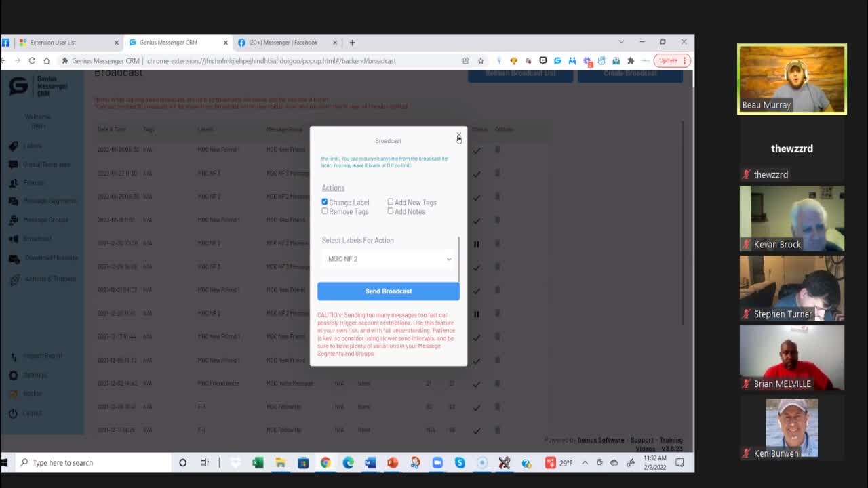Image resolution: width=868 pixels, height=488 pixels.
Task: Open Zoom from the taskbar
Action: (x=437, y=462)
